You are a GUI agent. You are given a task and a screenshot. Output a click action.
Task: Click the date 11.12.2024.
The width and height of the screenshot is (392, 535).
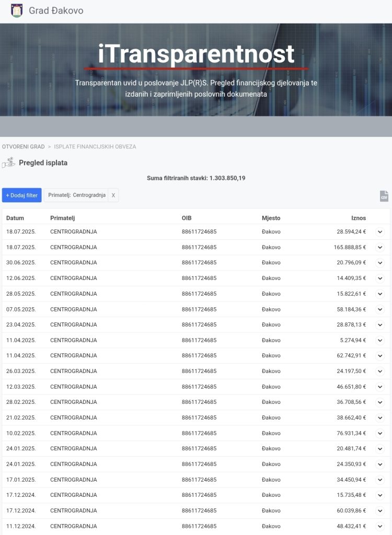tap(21, 526)
